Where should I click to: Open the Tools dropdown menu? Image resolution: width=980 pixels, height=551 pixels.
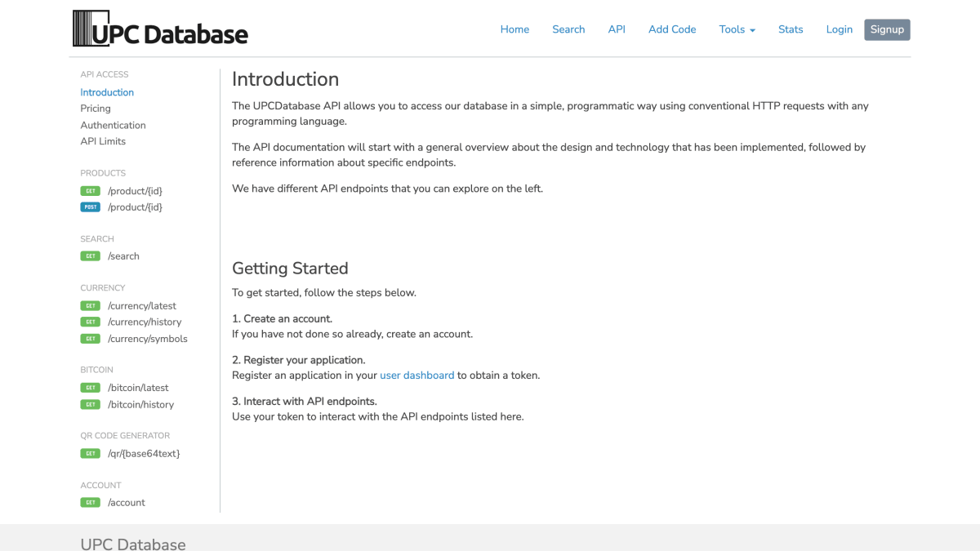[x=737, y=29]
